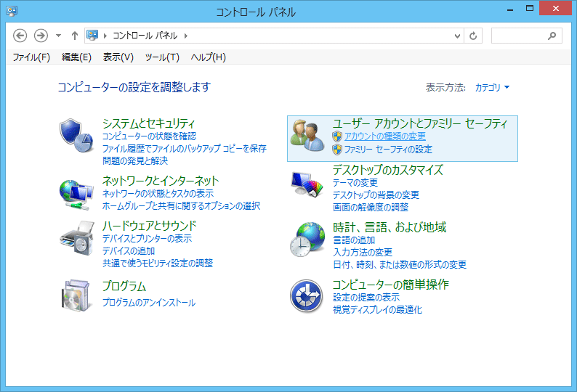The height and width of the screenshot is (392, 577).
Task: Click 共通で使うモビリティ設定の調整 link
Action: [158, 264]
